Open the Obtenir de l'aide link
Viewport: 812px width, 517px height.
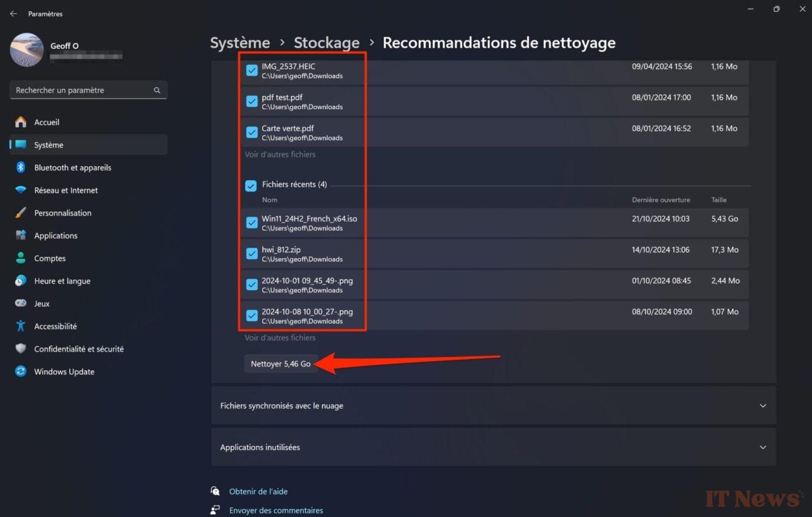[259, 491]
